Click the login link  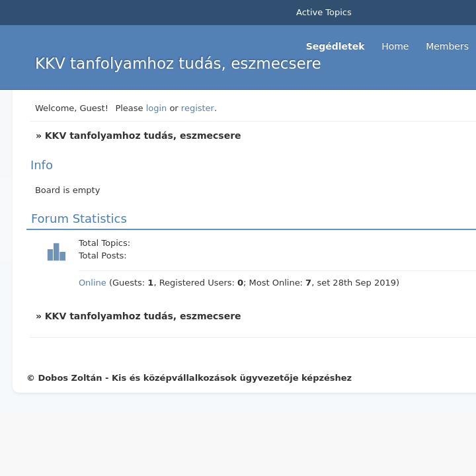[156, 108]
